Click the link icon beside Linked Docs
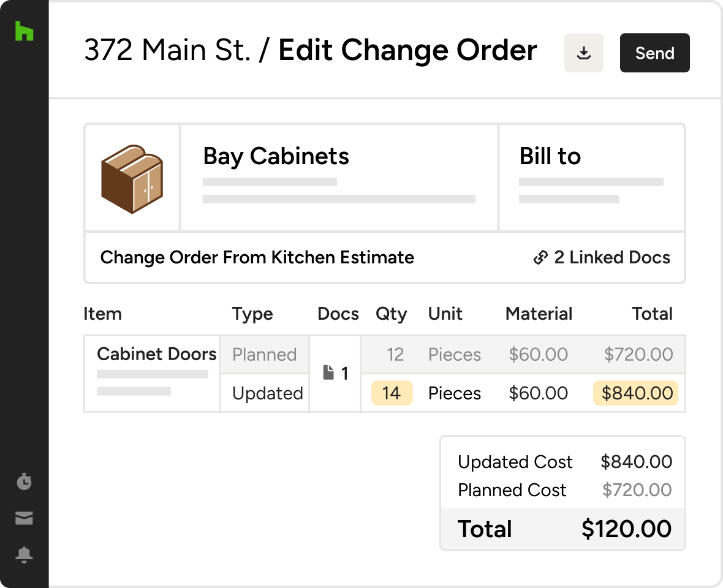The image size is (723, 588). pyautogui.click(x=540, y=258)
